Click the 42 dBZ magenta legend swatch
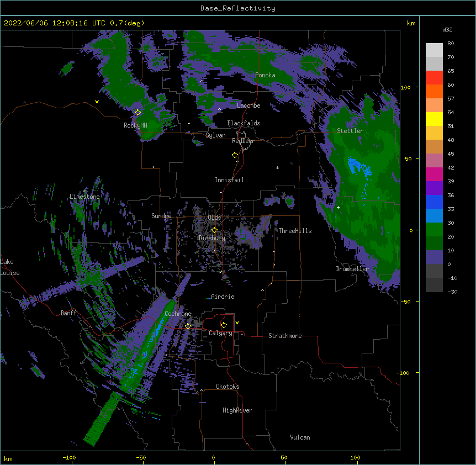476x465 pixels. (434, 174)
